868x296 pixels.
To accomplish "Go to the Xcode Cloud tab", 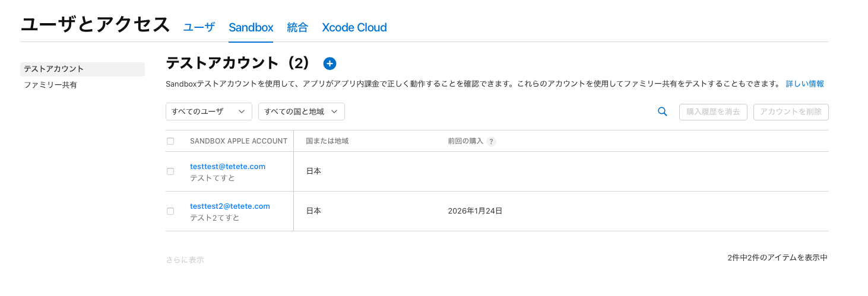I will [354, 27].
